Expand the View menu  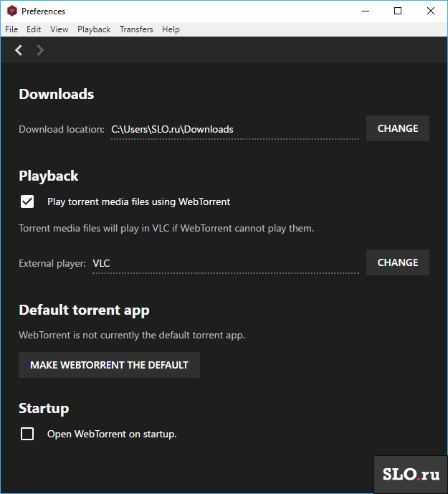pyautogui.click(x=59, y=29)
